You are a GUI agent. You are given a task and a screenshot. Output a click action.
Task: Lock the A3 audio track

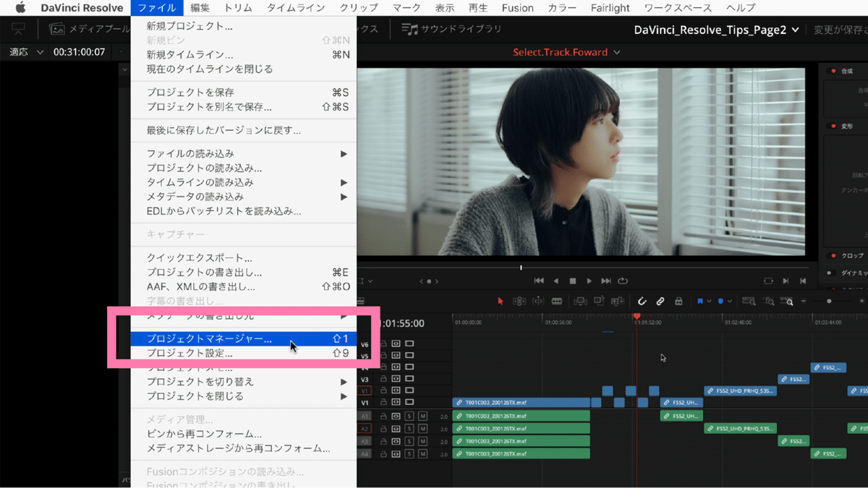[x=383, y=441]
